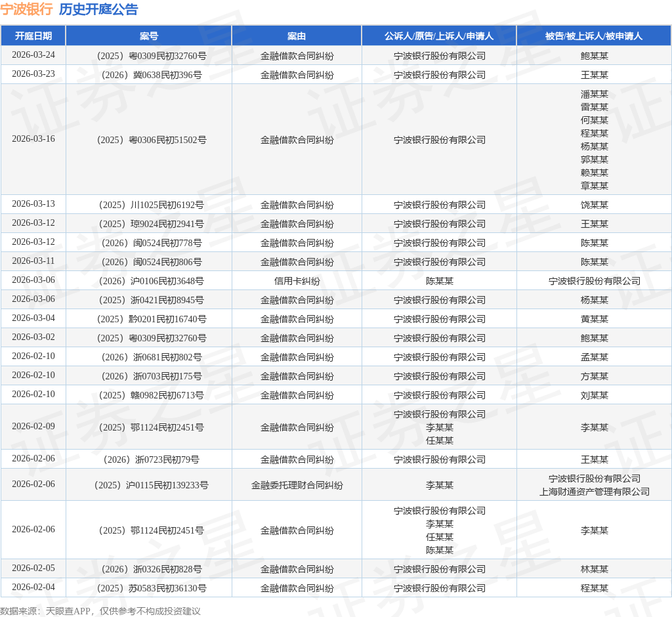
Task: Click defendant 孟某某
Action: [595, 357]
